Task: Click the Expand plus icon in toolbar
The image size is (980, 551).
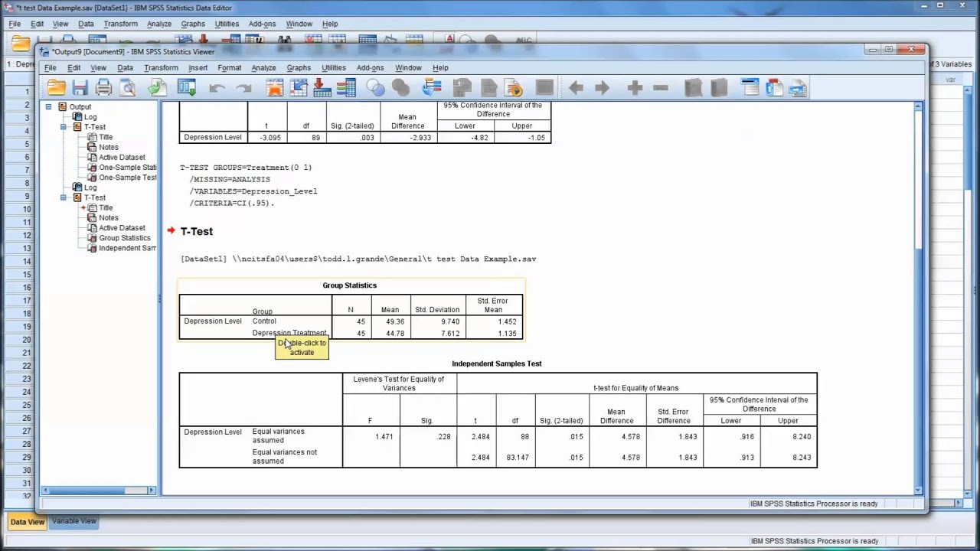Action: (635, 88)
